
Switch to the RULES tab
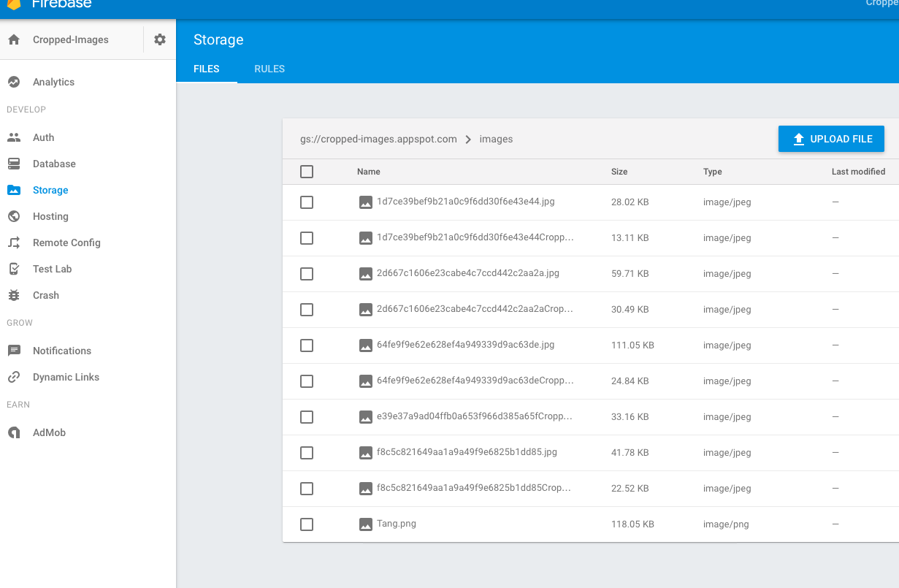tap(269, 69)
